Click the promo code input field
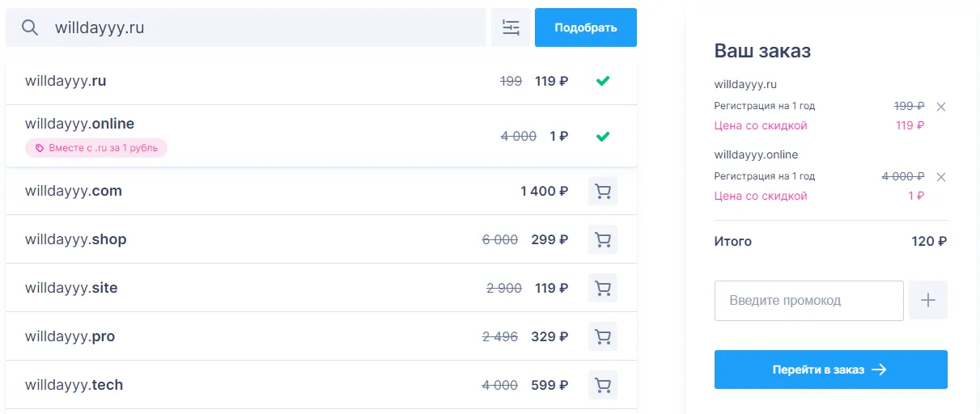The width and height of the screenshot is (980, 414). pyautogui.click(x=809, y=301)
